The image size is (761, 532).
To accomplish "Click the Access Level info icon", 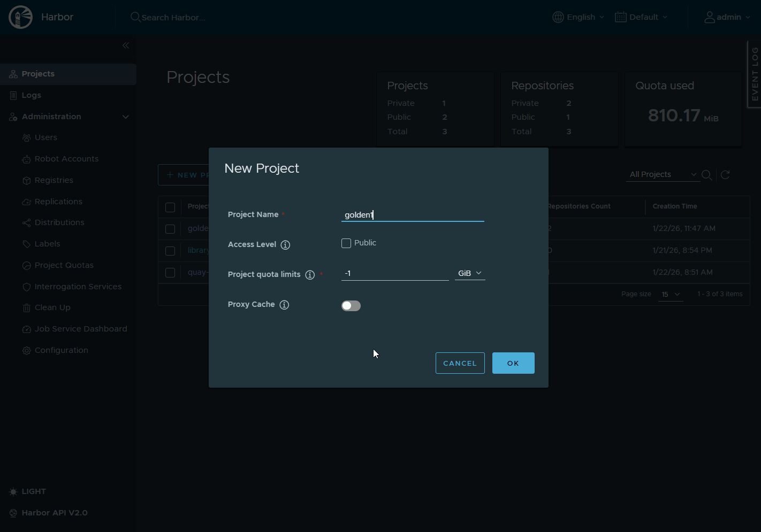I will coord(285,245).
